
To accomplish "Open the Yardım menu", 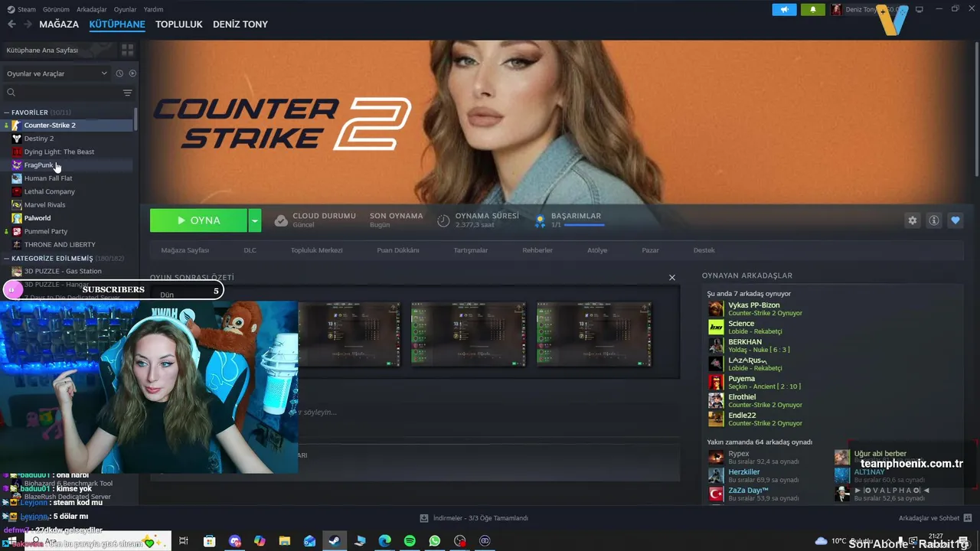I will [x=153, y=9].
